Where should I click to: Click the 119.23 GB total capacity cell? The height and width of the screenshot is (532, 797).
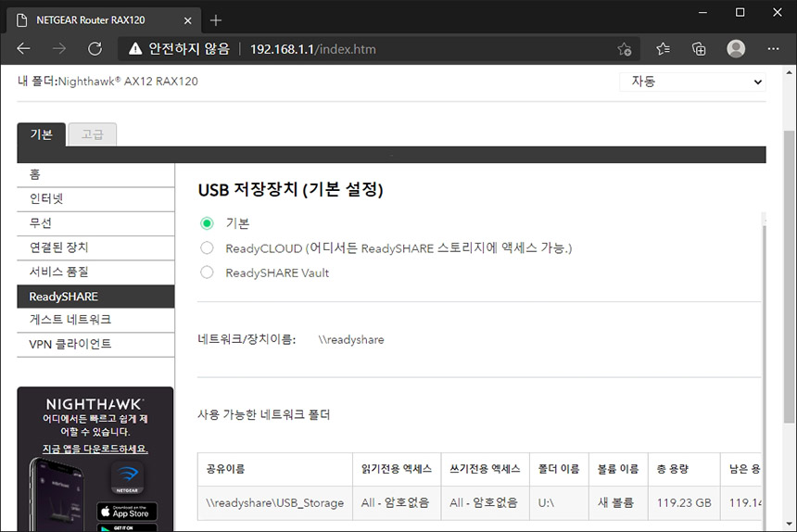click(684, 503)
